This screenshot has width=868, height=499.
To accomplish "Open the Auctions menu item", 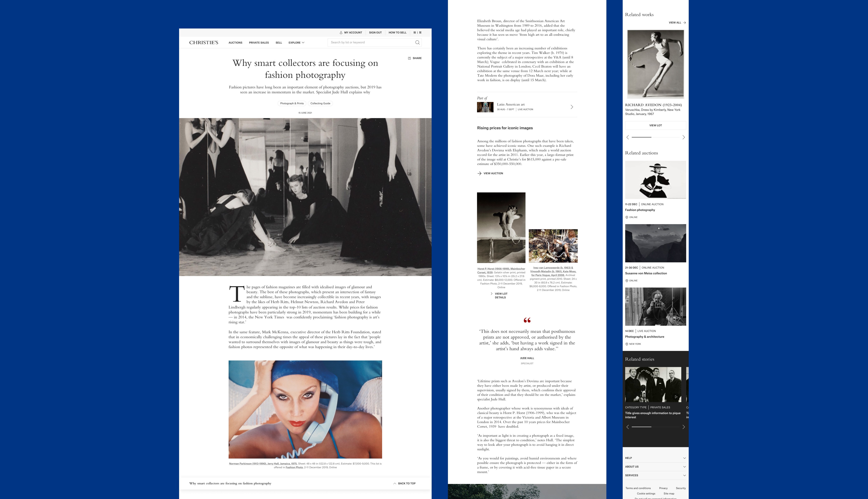I will 235,43.
